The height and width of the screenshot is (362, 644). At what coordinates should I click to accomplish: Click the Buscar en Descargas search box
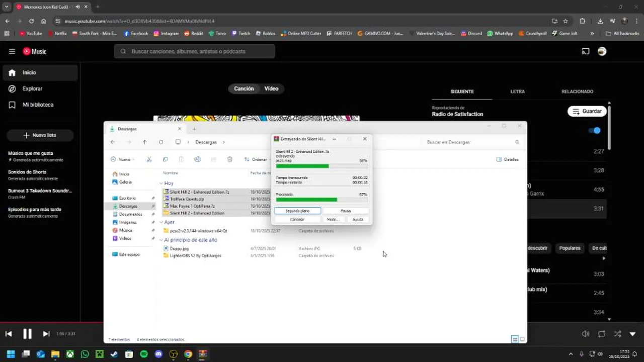pyautogui.click(x=473, y=142)
